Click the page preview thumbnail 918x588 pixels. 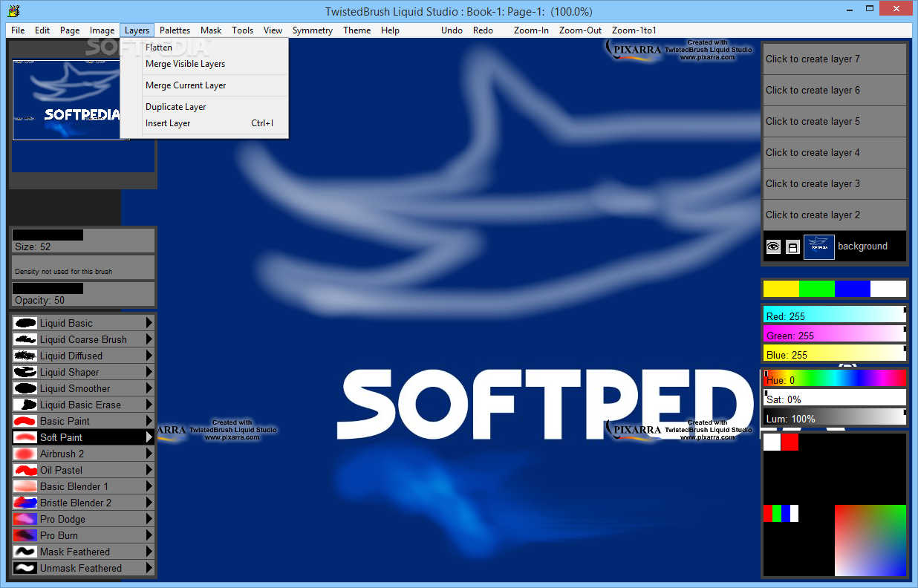tap(66, 100)
